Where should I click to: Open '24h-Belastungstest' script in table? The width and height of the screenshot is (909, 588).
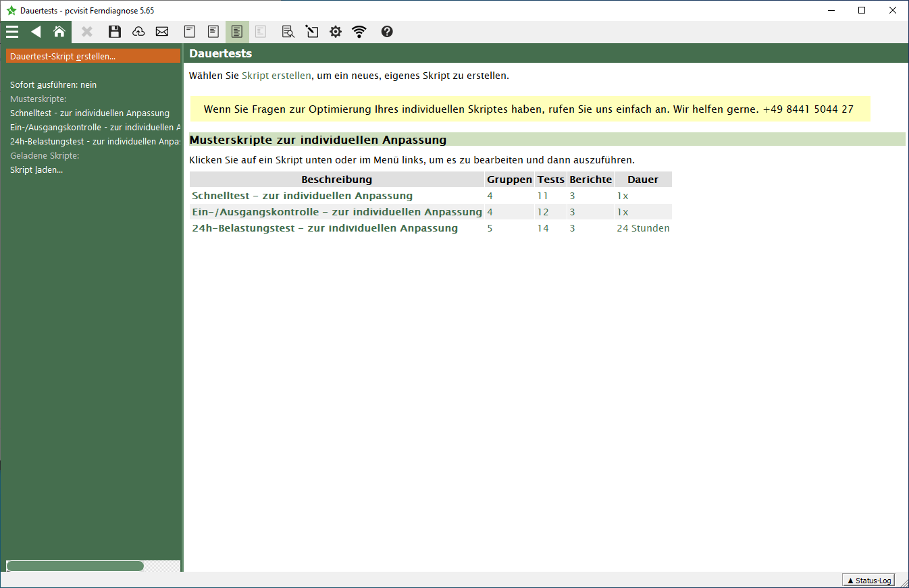pyautogui.click(x=325, y=228)
